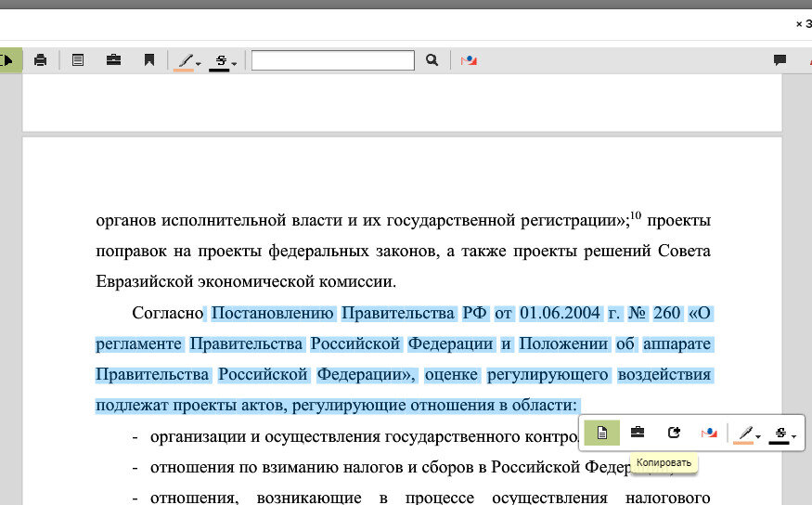
Task: Click the text 'подлежат проекты актов'
Action: (x=191, y=405)
